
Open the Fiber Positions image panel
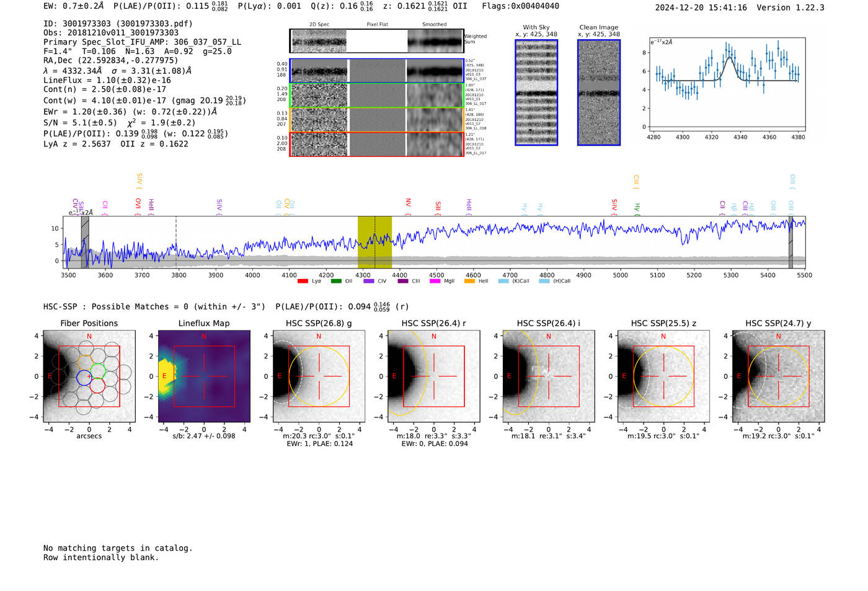coord(89,376)
